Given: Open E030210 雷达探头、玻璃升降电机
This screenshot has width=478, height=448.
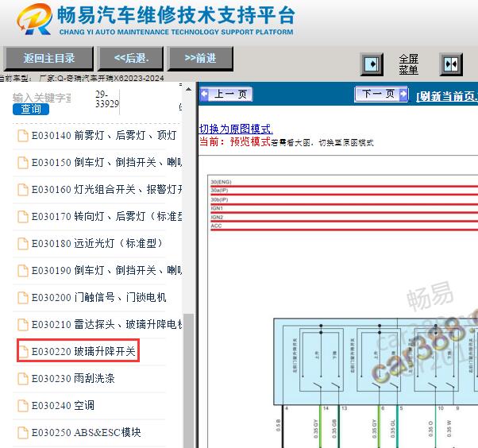Looking at the screenshot, I should pos(106,325).
